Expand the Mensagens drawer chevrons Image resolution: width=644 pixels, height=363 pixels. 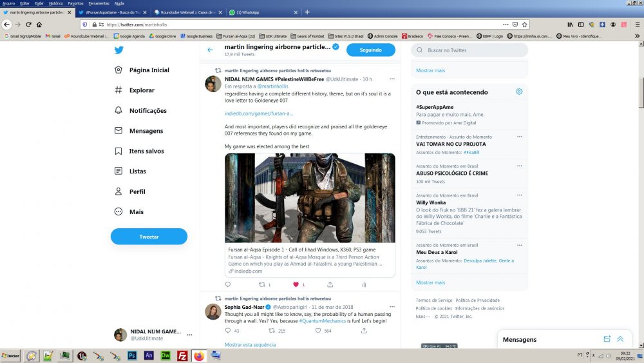(620, 339)
